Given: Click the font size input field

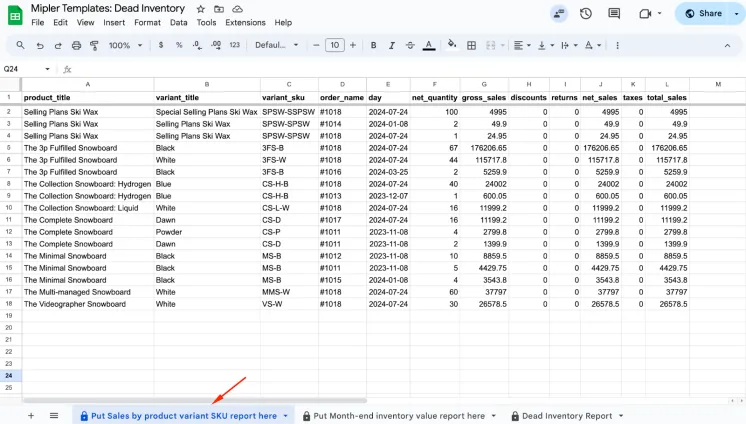Looking at the screenshot, I should point(335,45).
